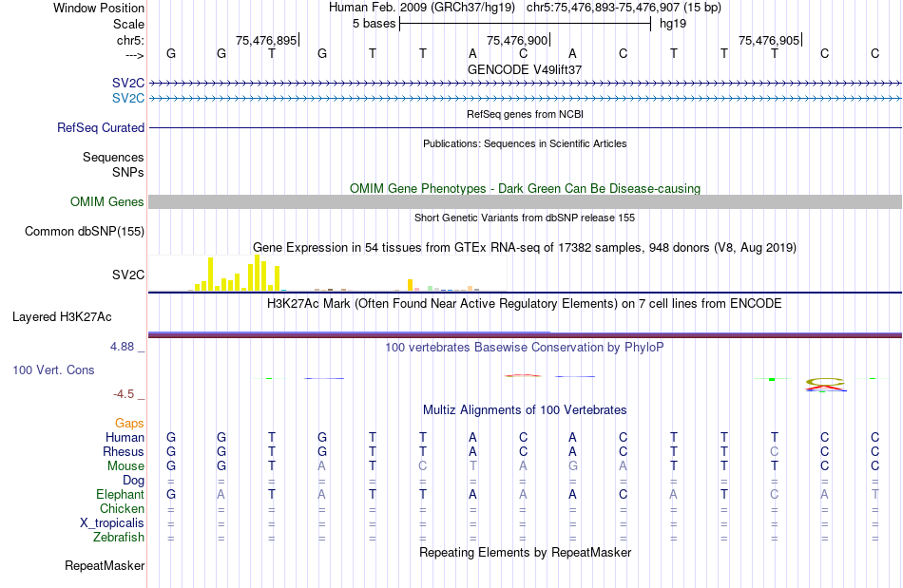Open the light blue SV2C transcript label
This screenshot has width=903, height=588.
(128, 99)
